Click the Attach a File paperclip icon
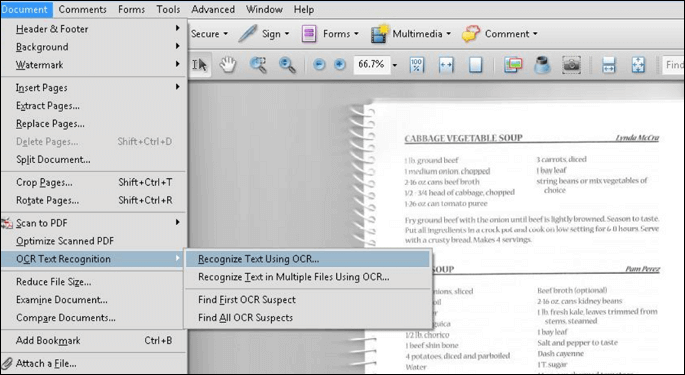This screenshot has width=685, height=375. pos(7,363)
